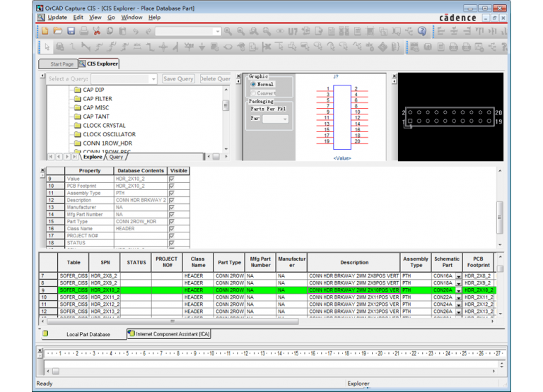
Task: Click the first Zoom magnifier icon
Action: point(228,31)
